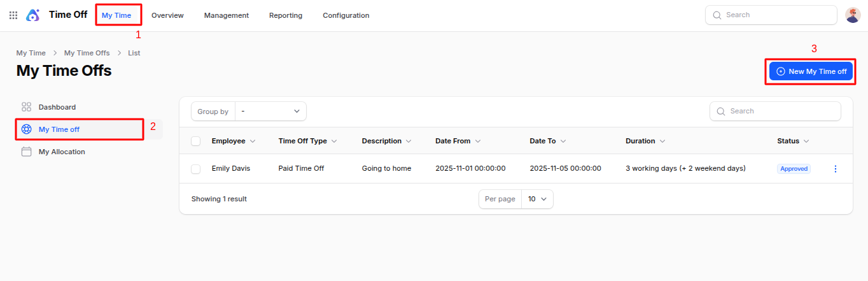This screenshot has width=868, height=281.
Task: Switch to the Overview tab
Action: click(167, 15)
